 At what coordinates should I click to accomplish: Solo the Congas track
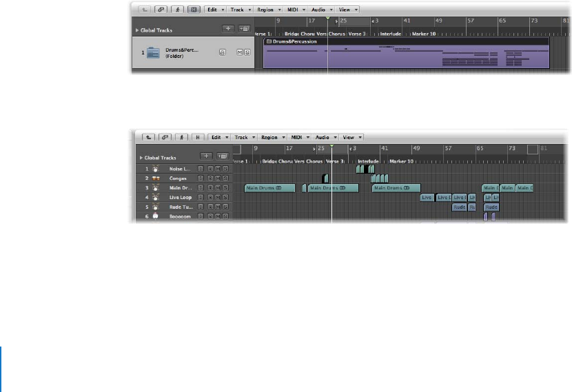(225, 178)
